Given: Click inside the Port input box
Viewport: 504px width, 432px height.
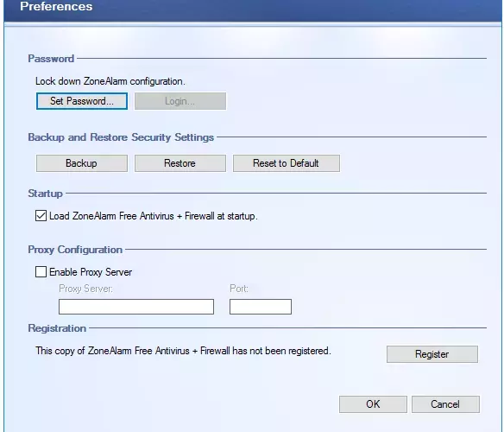Looking at the screenshot, I should click(x=261, y=307).
